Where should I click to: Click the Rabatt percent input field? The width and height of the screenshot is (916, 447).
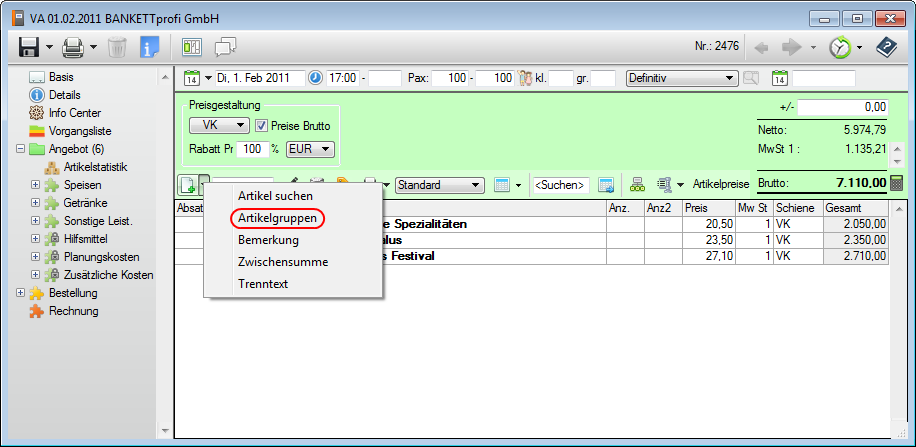coord(255,149)
